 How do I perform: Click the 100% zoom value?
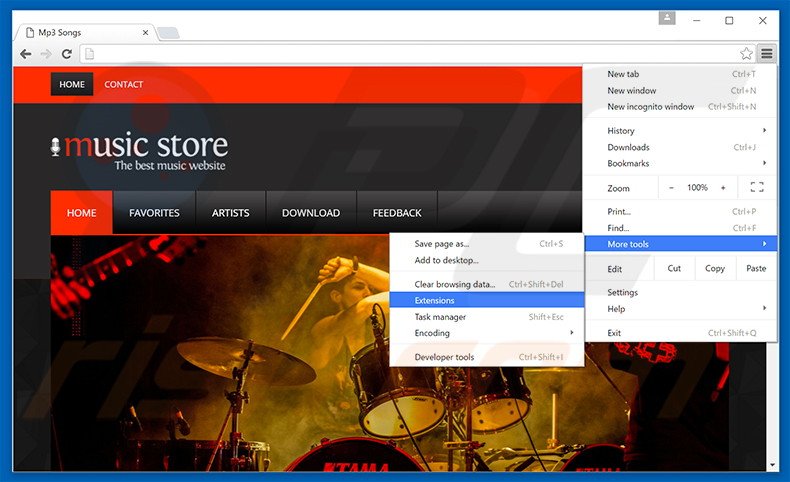pyautogui.click(x=697, y=188)
